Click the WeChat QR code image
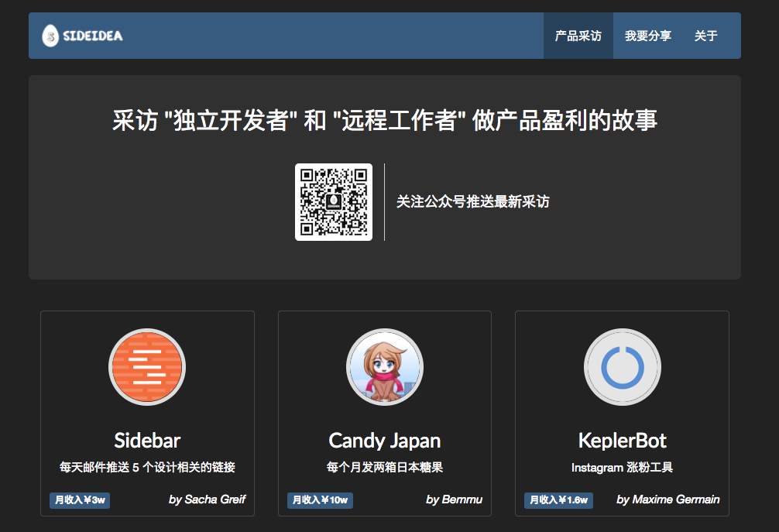 coord(334,202)
